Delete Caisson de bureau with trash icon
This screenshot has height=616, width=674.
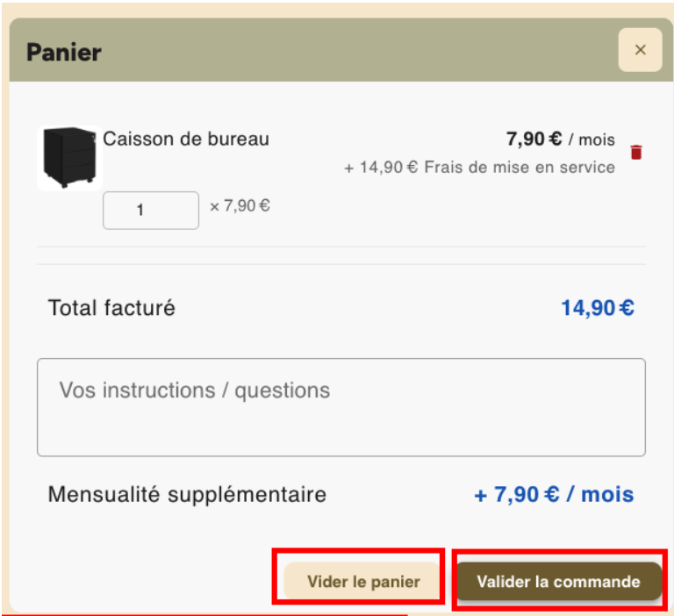(x=636, y=153)
